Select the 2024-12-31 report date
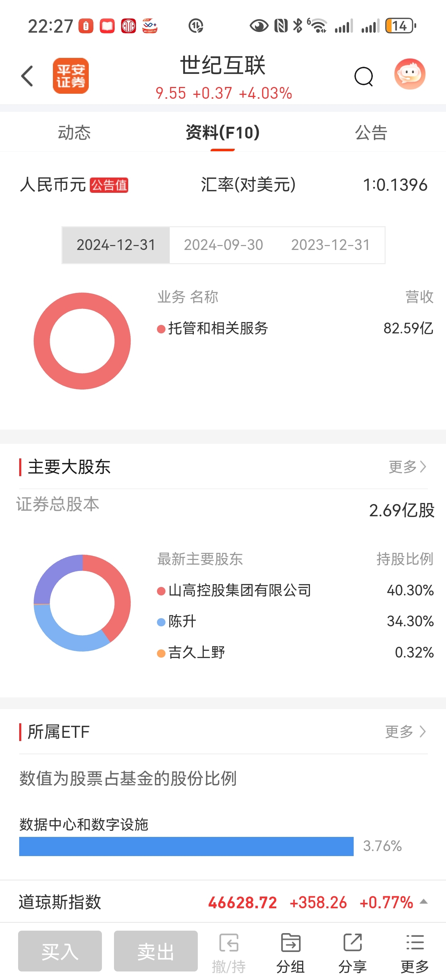Image resolution: width=446 pixels, height=980 pixels. (116, 245)
